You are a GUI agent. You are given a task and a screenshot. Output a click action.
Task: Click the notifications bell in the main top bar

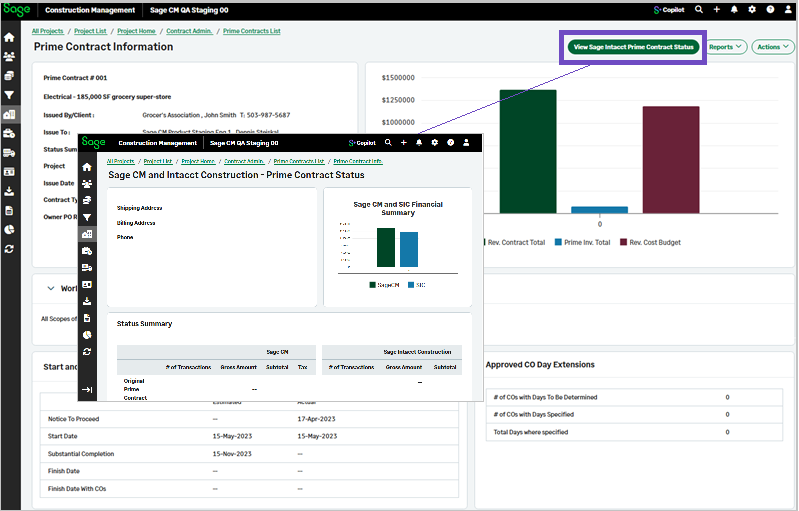pyautogui.click(x=735, y=9)
